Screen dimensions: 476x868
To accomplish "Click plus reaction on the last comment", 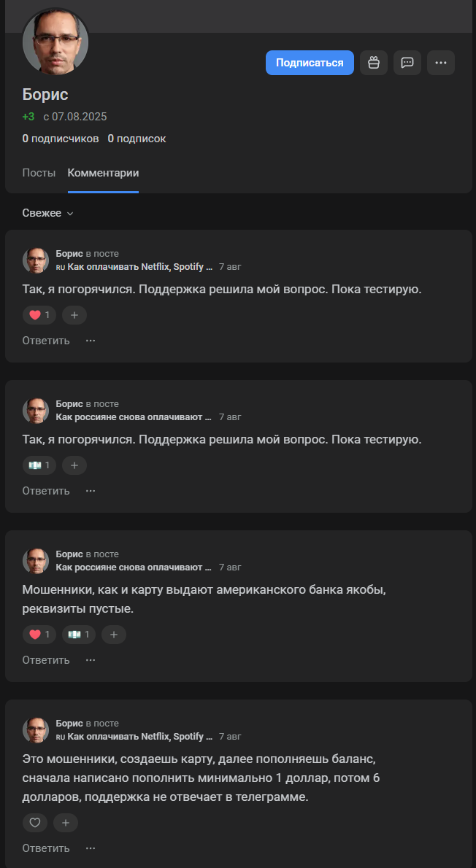I will [65, 823].
